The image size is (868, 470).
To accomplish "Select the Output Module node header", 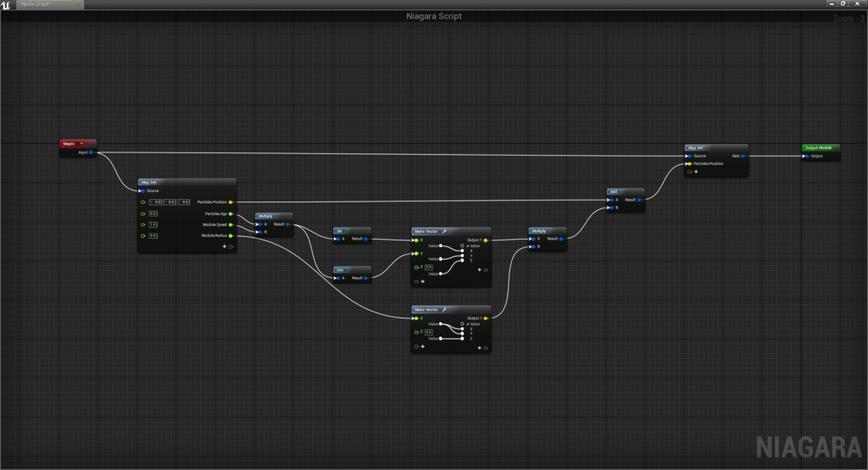I will 821,148.
